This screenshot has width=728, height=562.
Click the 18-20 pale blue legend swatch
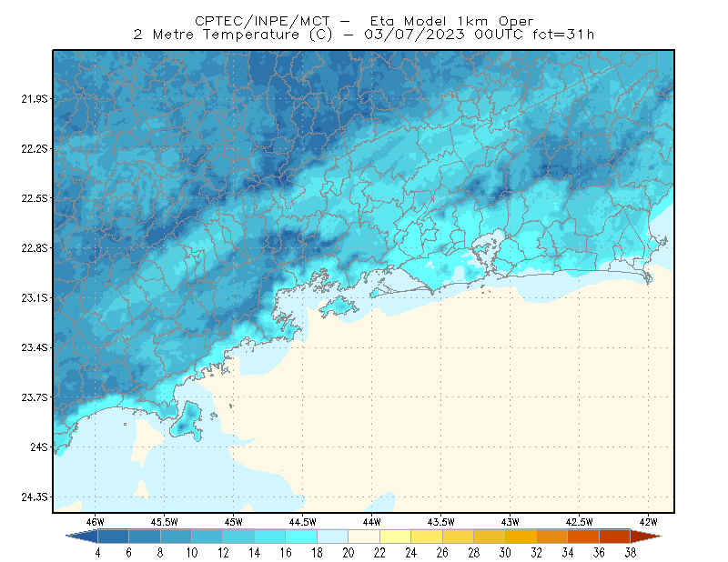332,537
